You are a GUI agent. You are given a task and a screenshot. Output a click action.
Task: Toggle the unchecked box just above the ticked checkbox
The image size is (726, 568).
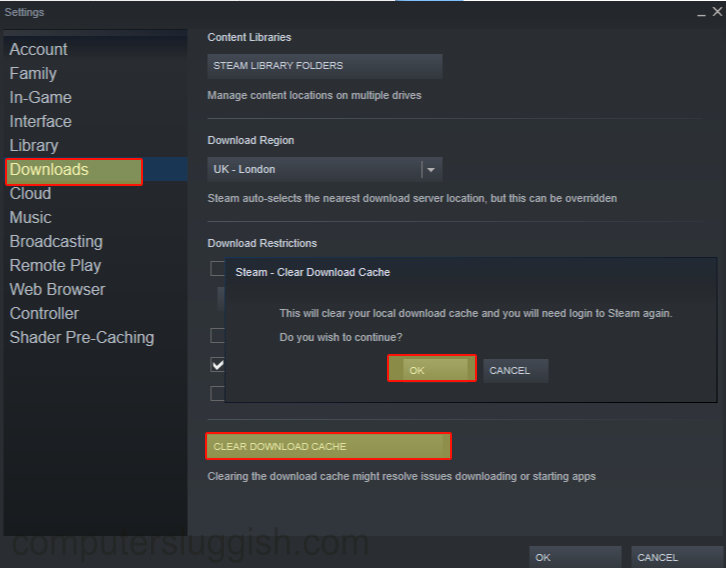[217, 335]
